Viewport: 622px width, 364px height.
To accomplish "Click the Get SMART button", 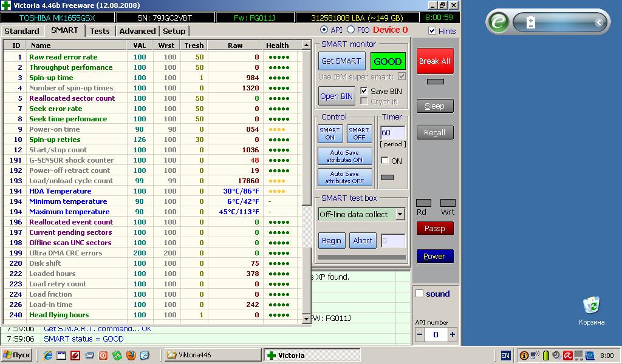I will click(x=341, y=61).
